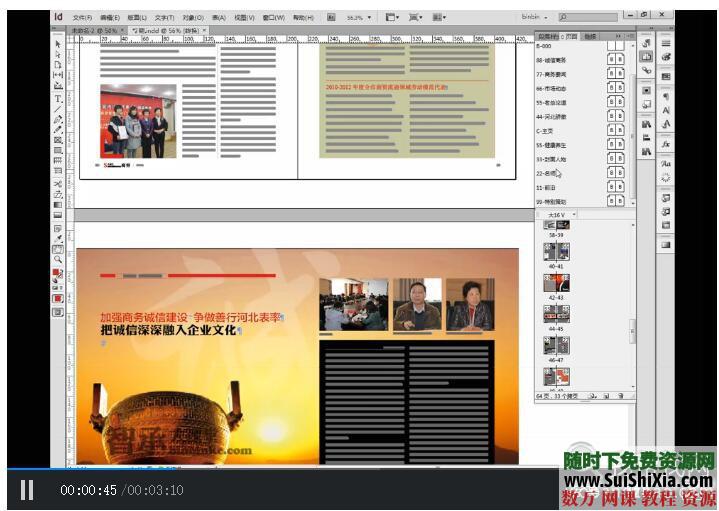Open the Effects fx panel

[x=666, y=144]
